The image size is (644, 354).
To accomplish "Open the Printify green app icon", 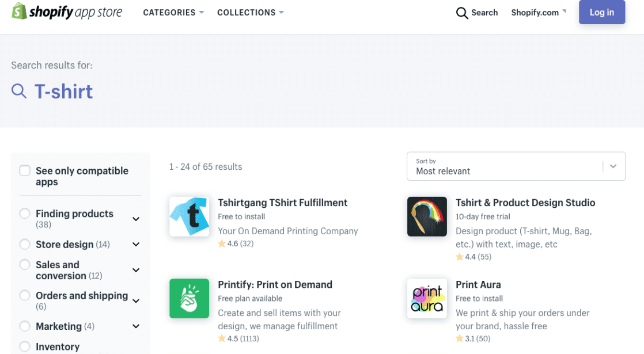I will [190, 299].
